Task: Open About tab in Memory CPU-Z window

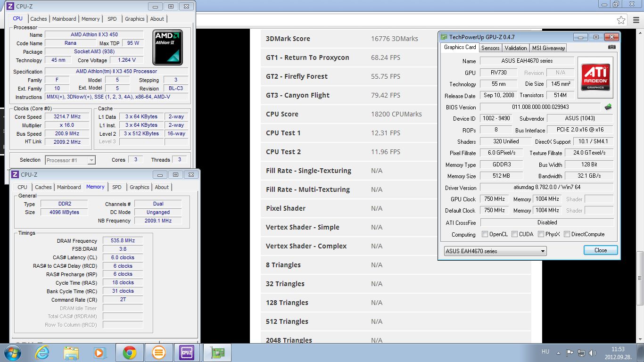Action: coord(162,187)
